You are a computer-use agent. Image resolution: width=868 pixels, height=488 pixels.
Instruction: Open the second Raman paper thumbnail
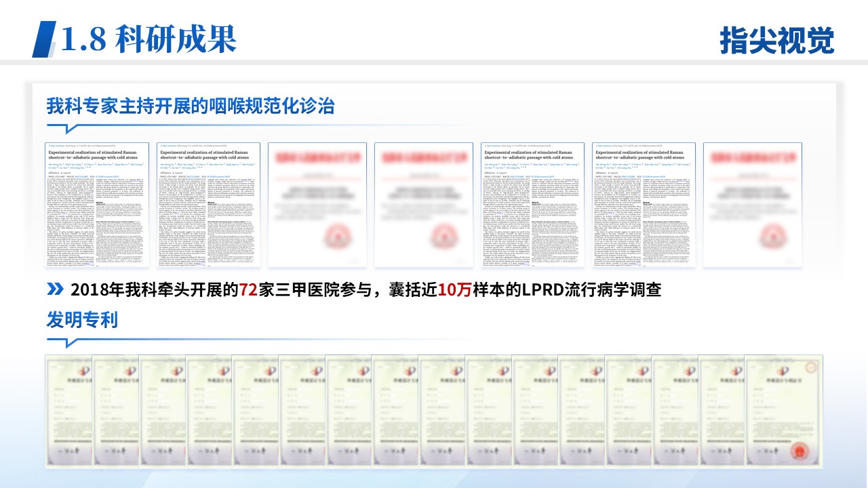point(206,206)
